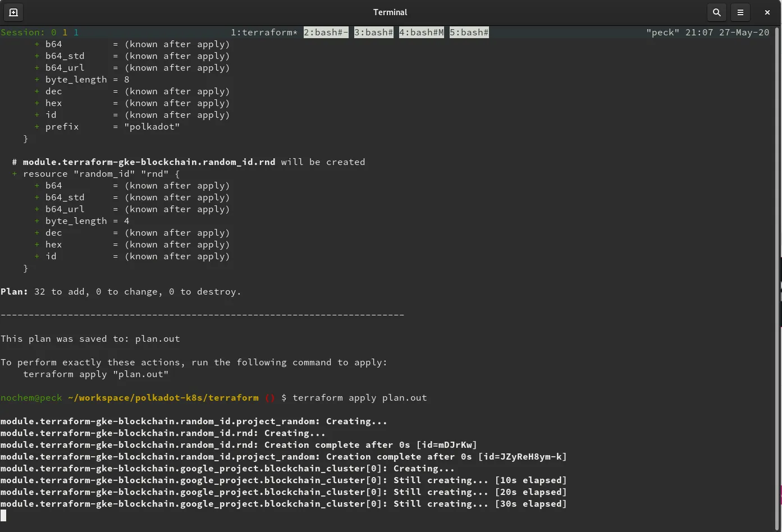This screenshot has height=532, width=782.
Task: Click the byte_length = 8 line
Action: pos(82,80)
